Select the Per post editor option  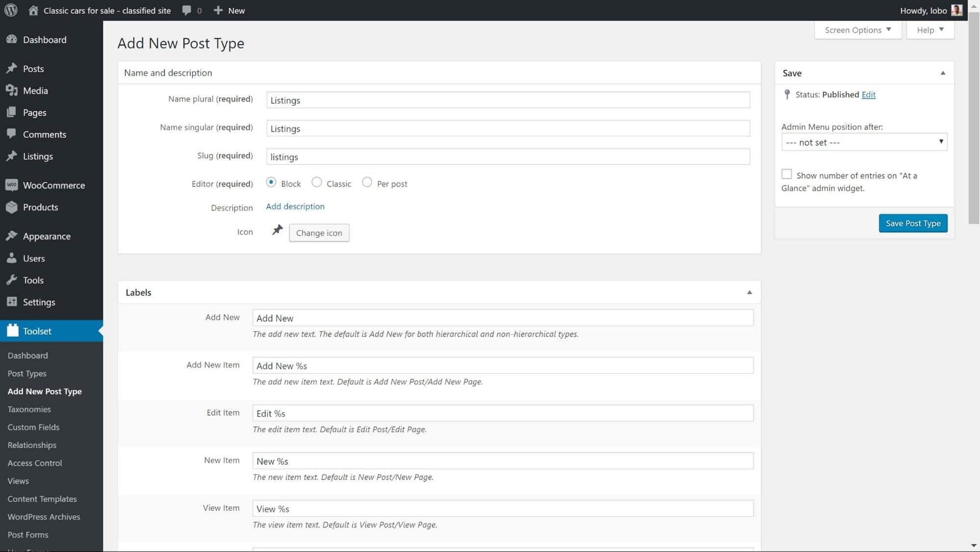tap(367, 182)
